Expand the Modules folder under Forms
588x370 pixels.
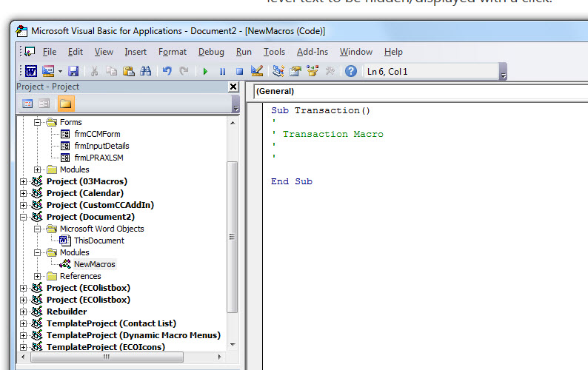point(37,169)
